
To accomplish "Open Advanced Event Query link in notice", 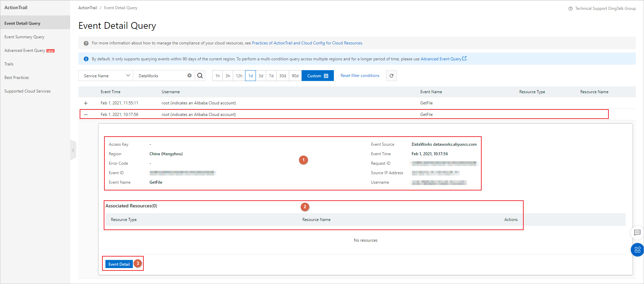I will (x=444, y=59).
